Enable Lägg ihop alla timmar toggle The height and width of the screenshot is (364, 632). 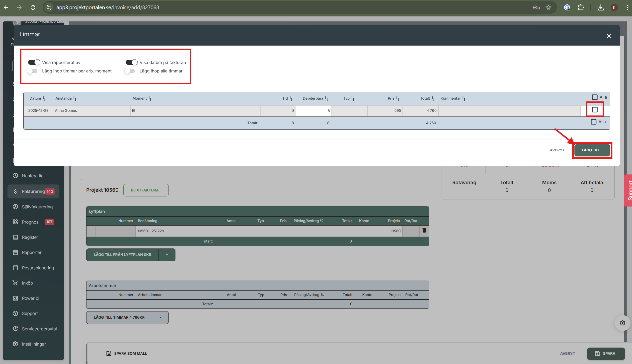point(130,71)
